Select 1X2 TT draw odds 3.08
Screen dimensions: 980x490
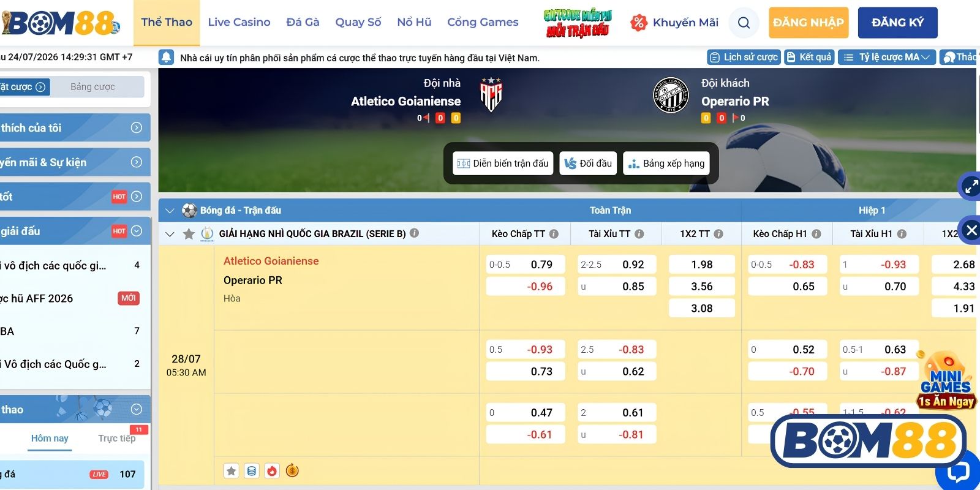coord(702,308)
